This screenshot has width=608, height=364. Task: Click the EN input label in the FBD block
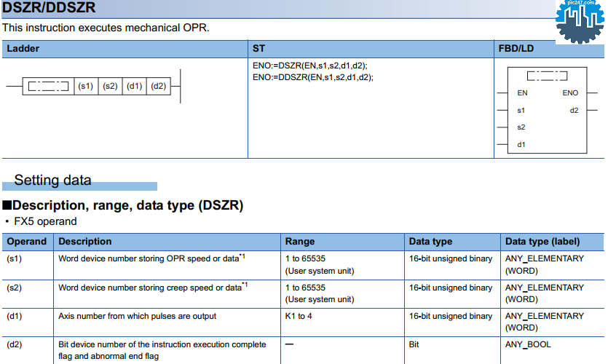tap(522, 93)
